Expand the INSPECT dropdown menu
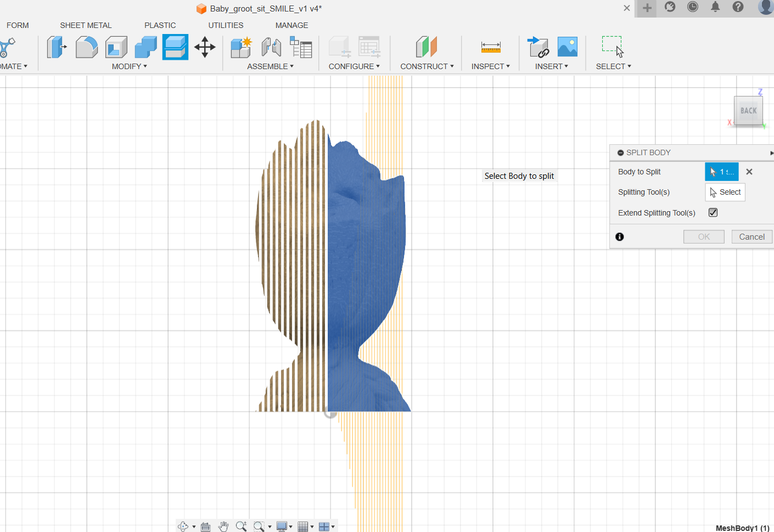Screen dimensions: 774x532 coord(491,66)
